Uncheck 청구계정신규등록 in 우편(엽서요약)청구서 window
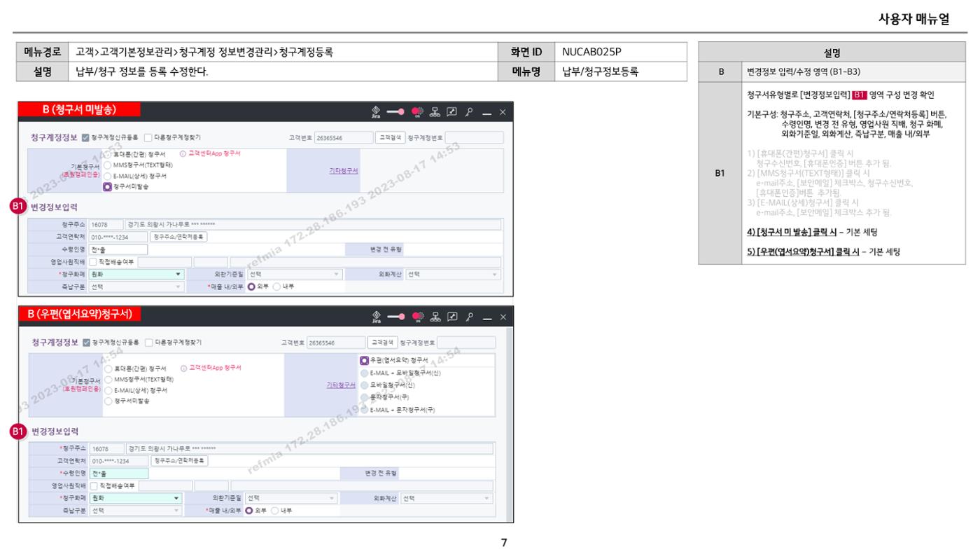 click(86, 343)
